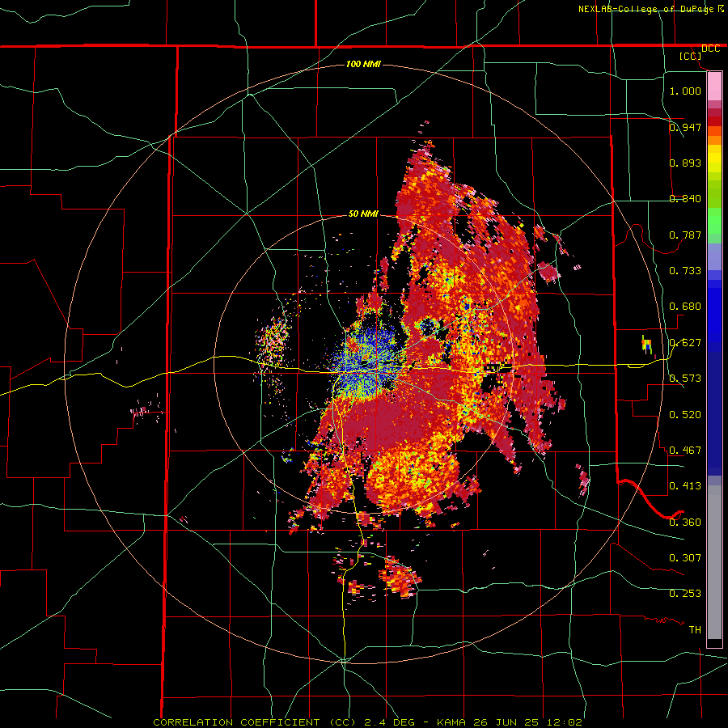728x728 pixels.
Task: Click the gray band near legend bottom
Action: tap(714, 562)
